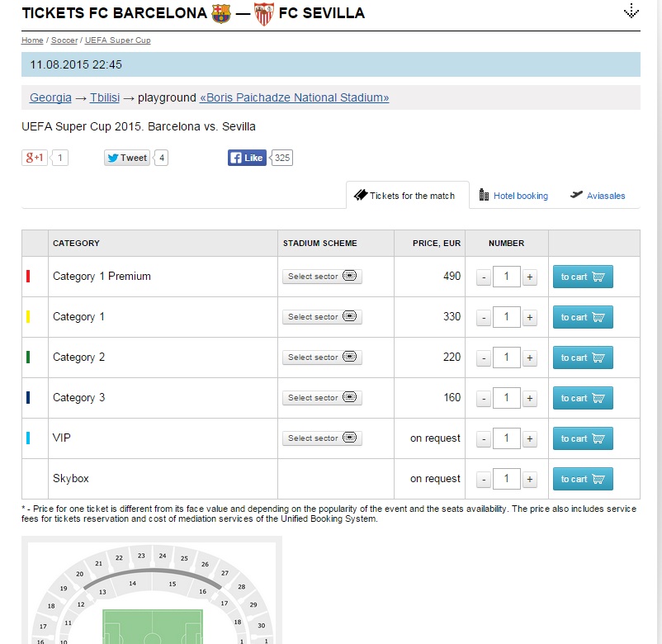Image resolution: width=662 pixels, height=644 pixels.
Task: Switch to the Aviasales tab
Action: click(x=598, y=196)
